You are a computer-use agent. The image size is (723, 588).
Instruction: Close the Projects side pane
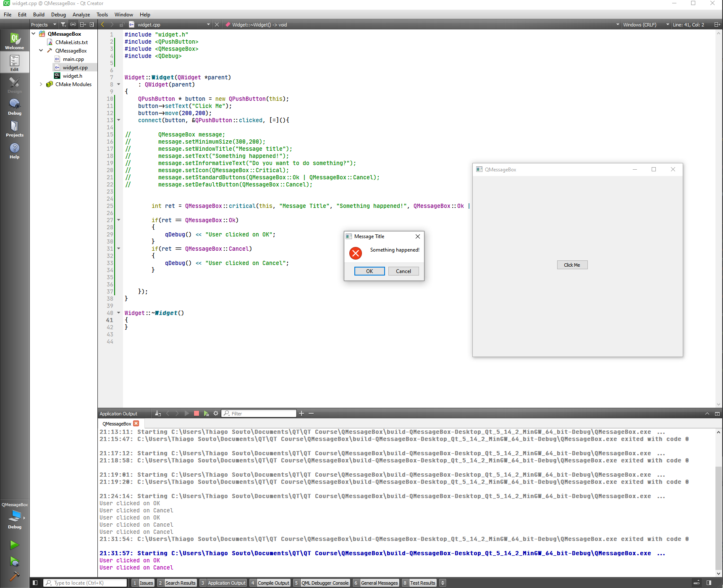click(92, 25)
